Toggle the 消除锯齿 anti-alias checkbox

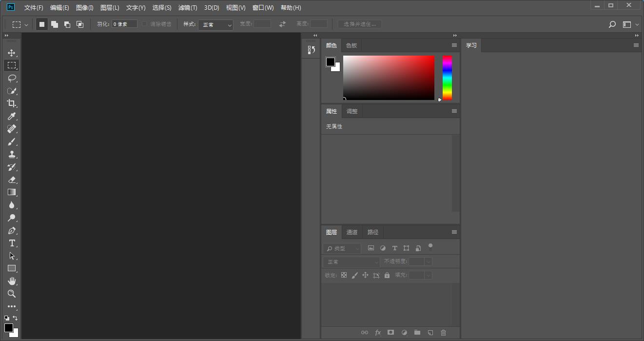pos(144,24)
